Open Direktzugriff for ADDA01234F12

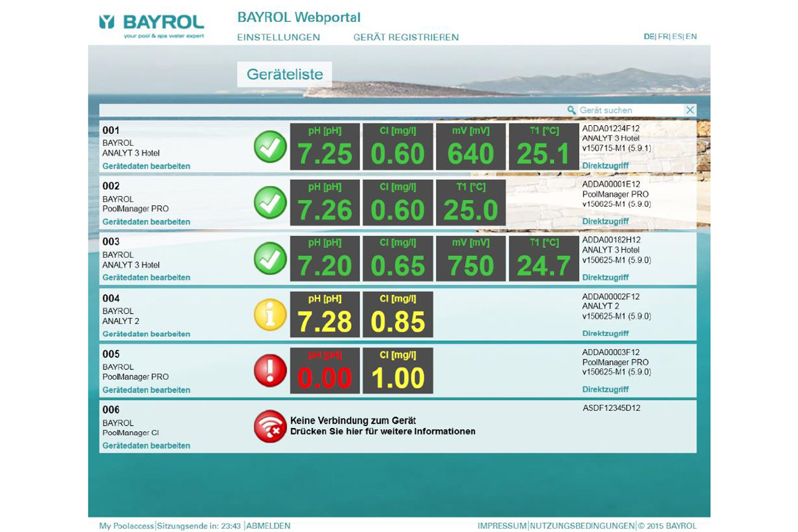[605, 166]
